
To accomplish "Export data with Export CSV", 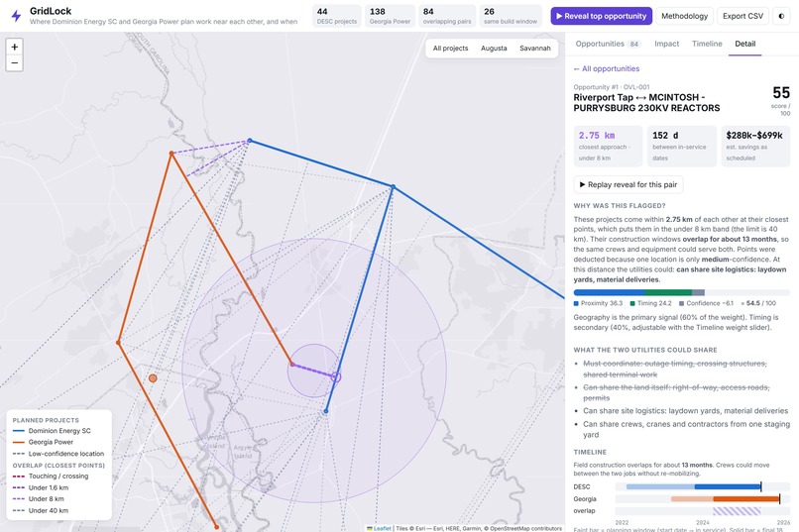I will pyautogui.click(x=742, y=16).
